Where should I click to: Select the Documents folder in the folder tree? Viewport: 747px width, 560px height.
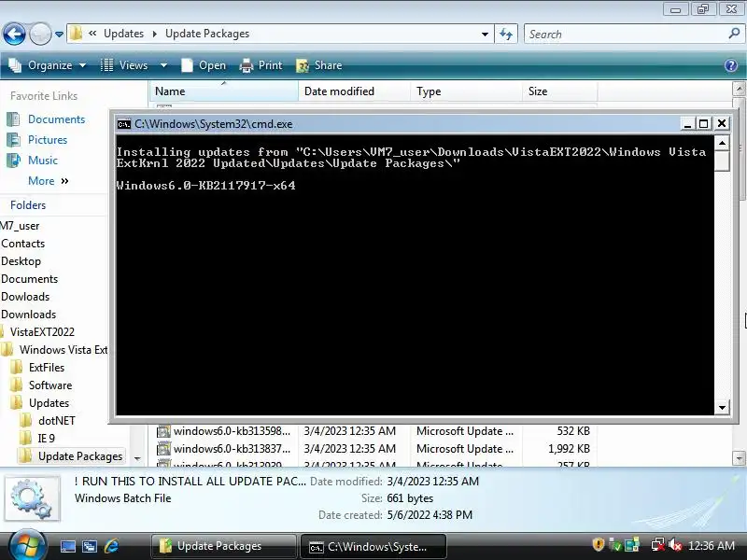[x=30, y=278]
